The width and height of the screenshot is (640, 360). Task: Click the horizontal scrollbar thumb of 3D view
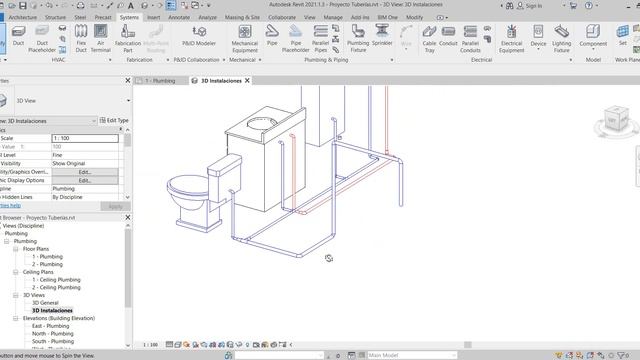[468, 345]
